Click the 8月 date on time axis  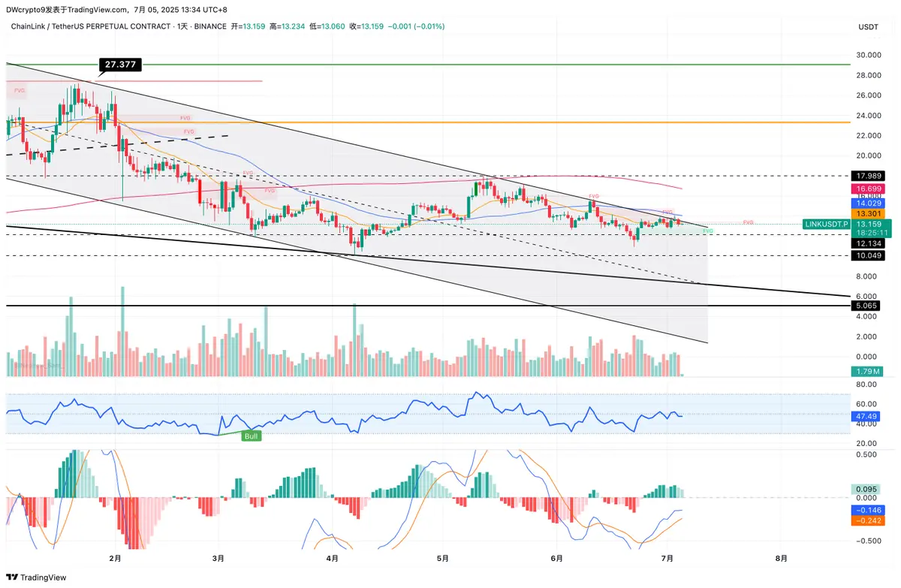(782, 559)
